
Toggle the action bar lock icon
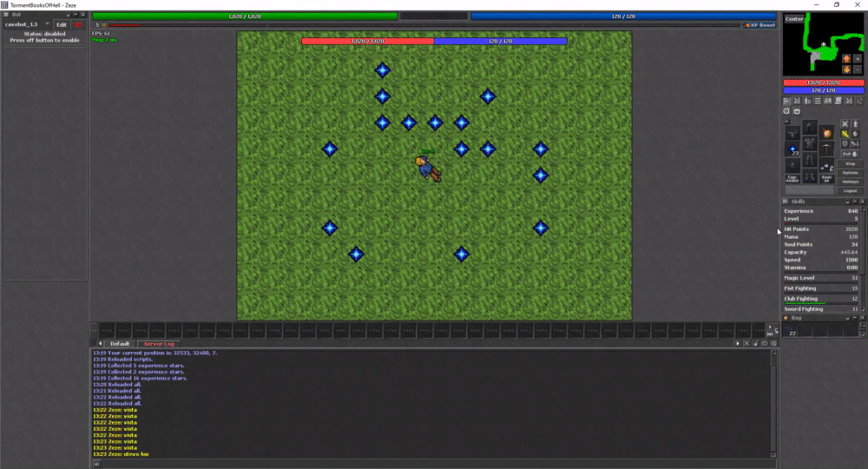tap(777, 331)
